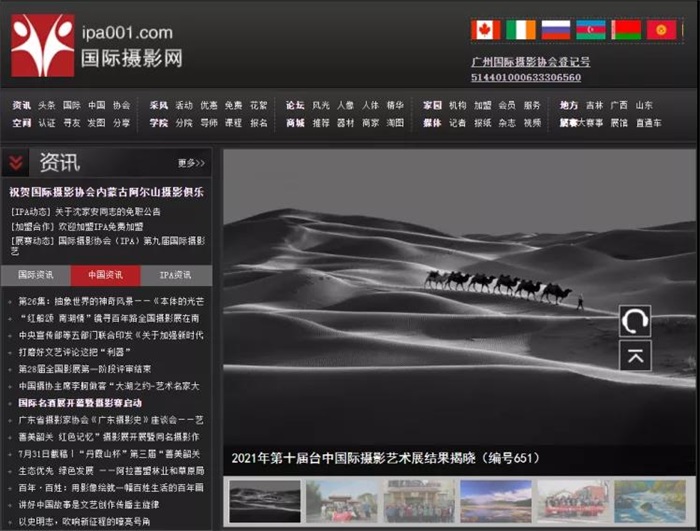The image size is (700, 531).
Task: Open article 以史明志，吹响新征程的嘹亮号角
Action: click(84, 522)
